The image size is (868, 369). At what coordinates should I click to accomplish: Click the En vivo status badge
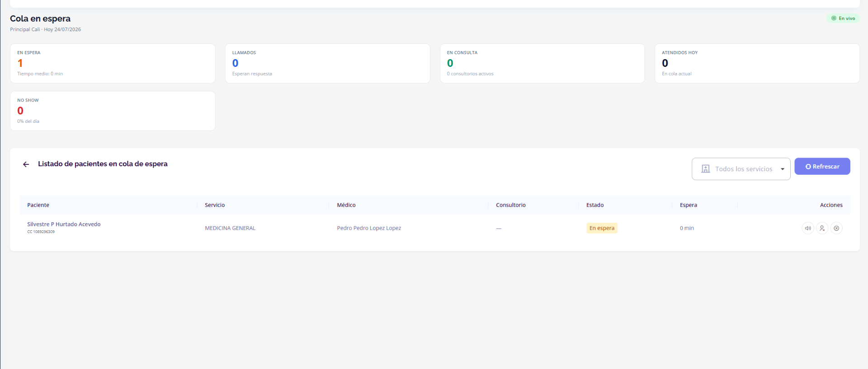point(843,18)
